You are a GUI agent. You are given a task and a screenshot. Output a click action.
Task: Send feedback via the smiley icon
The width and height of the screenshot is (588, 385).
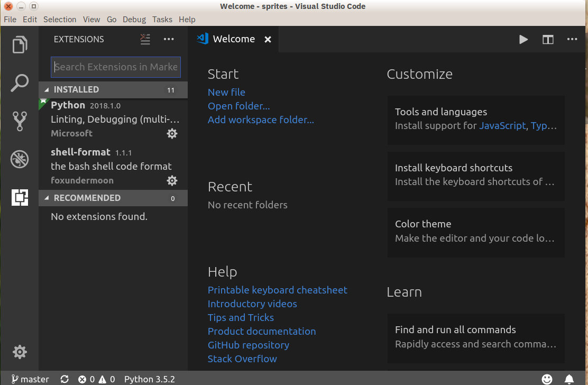(547, 379)
